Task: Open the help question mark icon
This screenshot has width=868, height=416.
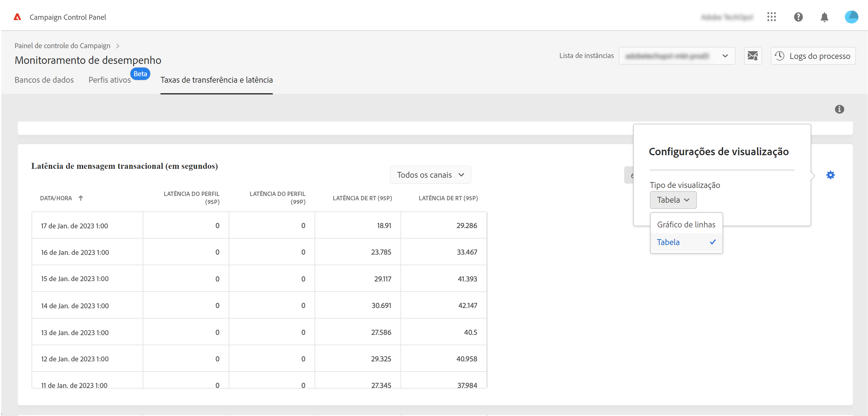Action: (x=798, y=17)
